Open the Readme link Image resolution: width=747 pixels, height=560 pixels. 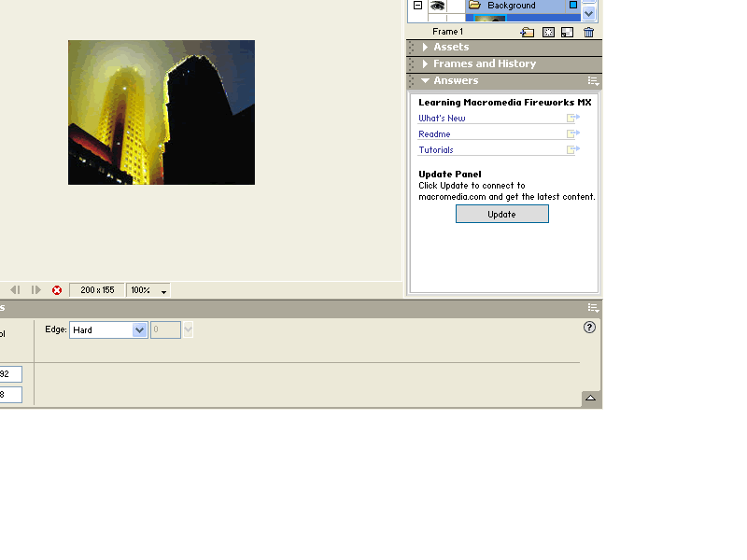coord(434,134)
